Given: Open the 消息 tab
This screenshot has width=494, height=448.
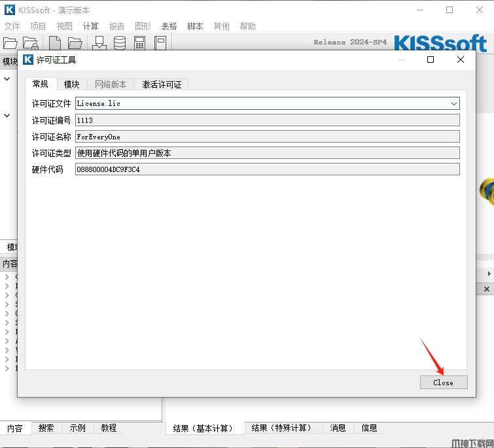Looking at the screenshot, I should [338, 428].
